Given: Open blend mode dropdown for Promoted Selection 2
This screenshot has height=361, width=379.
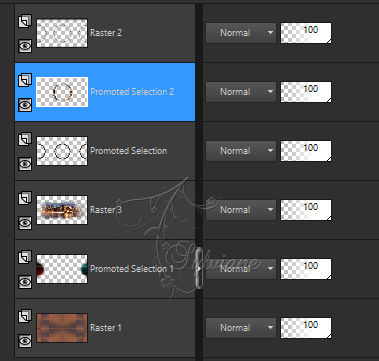Looking at the screenshot, I should pyautogui.click(x=241, y=92).
